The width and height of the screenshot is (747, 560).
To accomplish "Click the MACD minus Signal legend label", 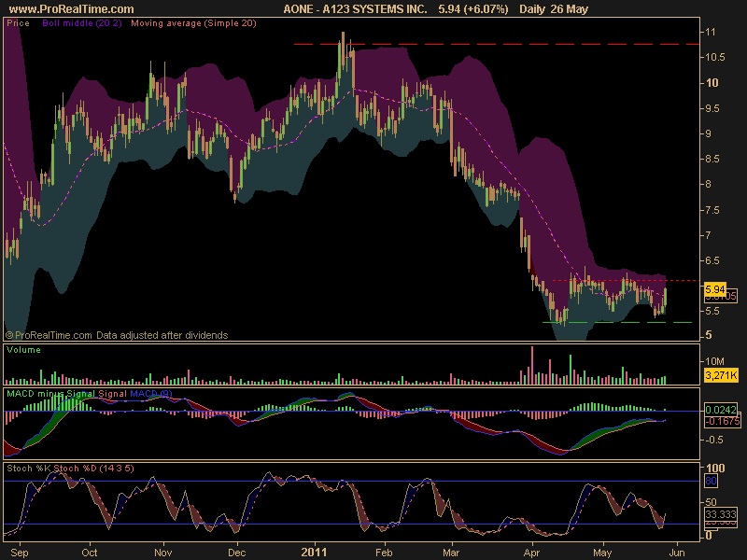I will click(x=51, y=394).
